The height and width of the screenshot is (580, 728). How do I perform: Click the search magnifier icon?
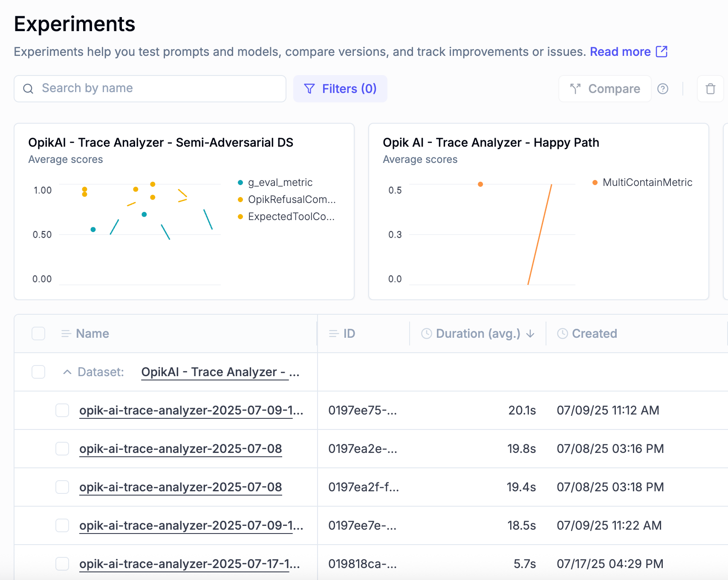[x=28, y=88]
